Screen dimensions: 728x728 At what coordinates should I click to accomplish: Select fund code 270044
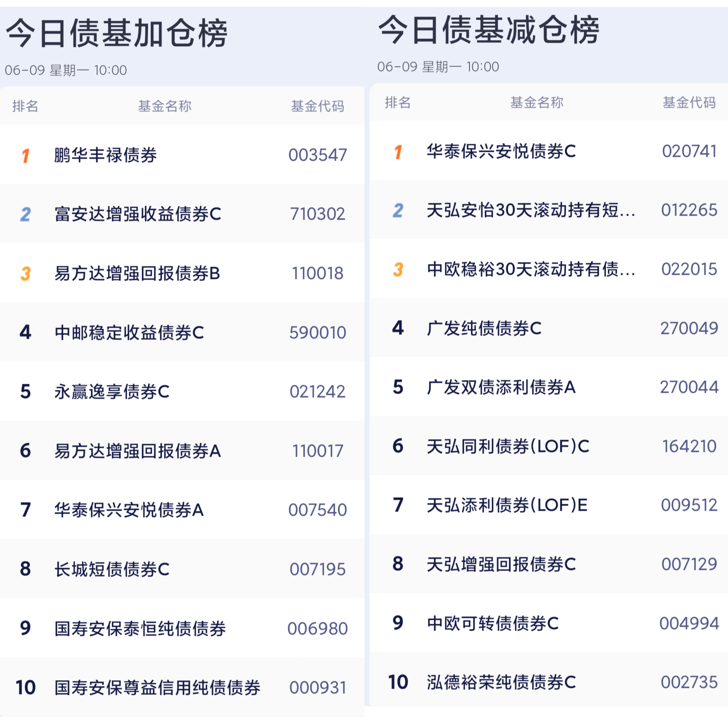pos(689,387)
